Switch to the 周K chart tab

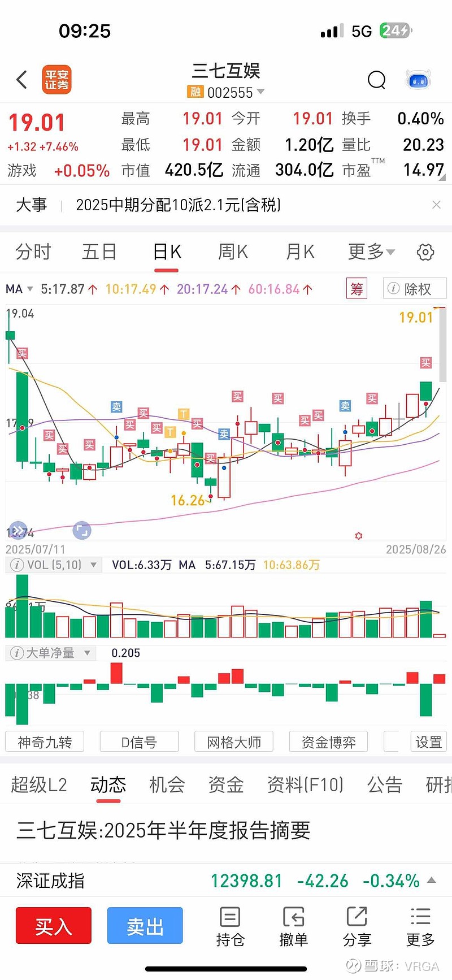tap(233, 251)
